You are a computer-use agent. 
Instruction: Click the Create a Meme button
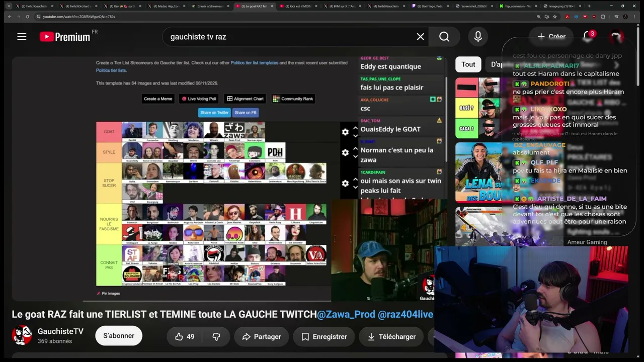158,99
